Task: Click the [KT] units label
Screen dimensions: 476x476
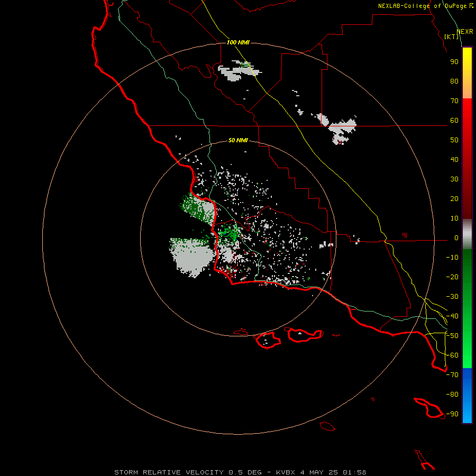Action: click(x=451, y=36)
